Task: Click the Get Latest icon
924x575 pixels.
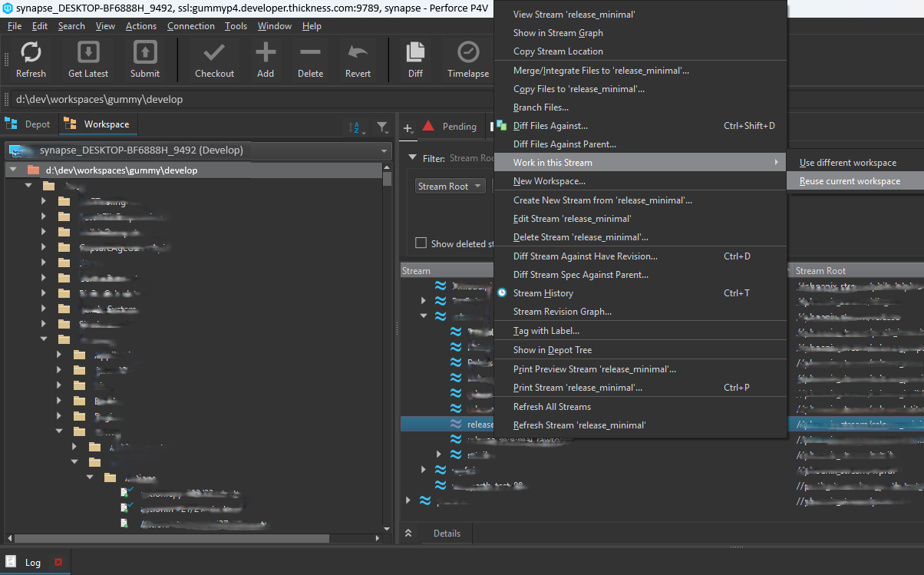Action: [x=88, y=53]
